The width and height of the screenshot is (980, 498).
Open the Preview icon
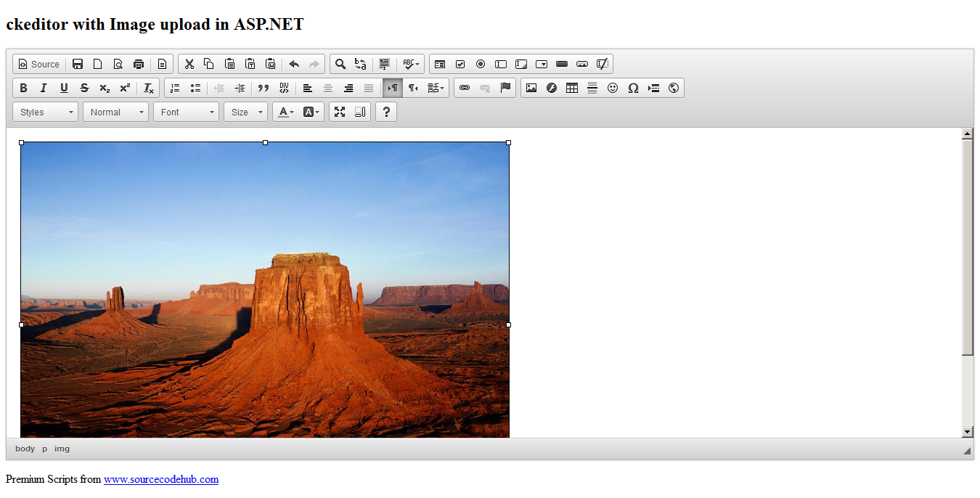[118, 64]
